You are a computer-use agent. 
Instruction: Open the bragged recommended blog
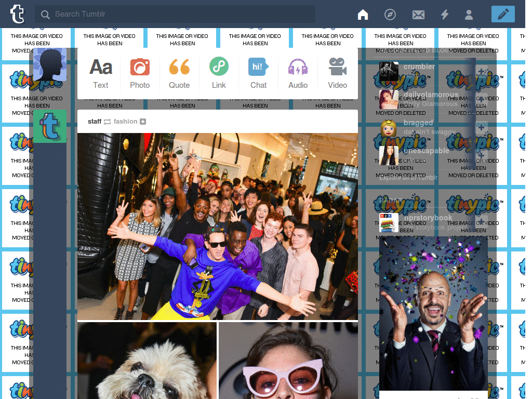pyautogui.click(x=418, y=123)
